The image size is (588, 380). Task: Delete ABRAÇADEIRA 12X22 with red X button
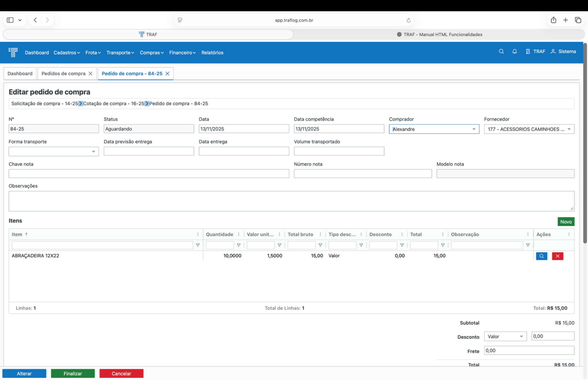(557, 256)
